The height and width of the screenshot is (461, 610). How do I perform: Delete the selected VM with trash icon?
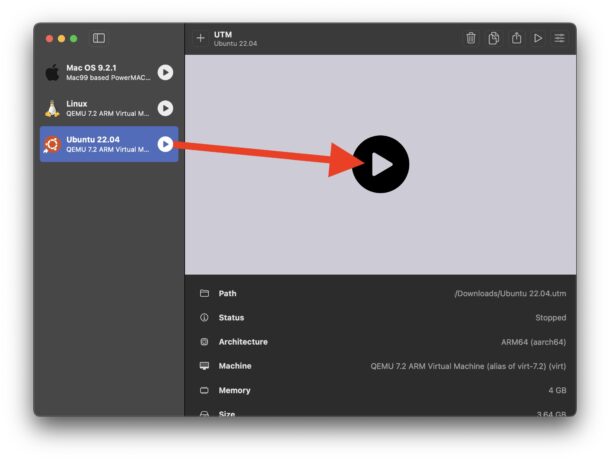coord(471,38)
